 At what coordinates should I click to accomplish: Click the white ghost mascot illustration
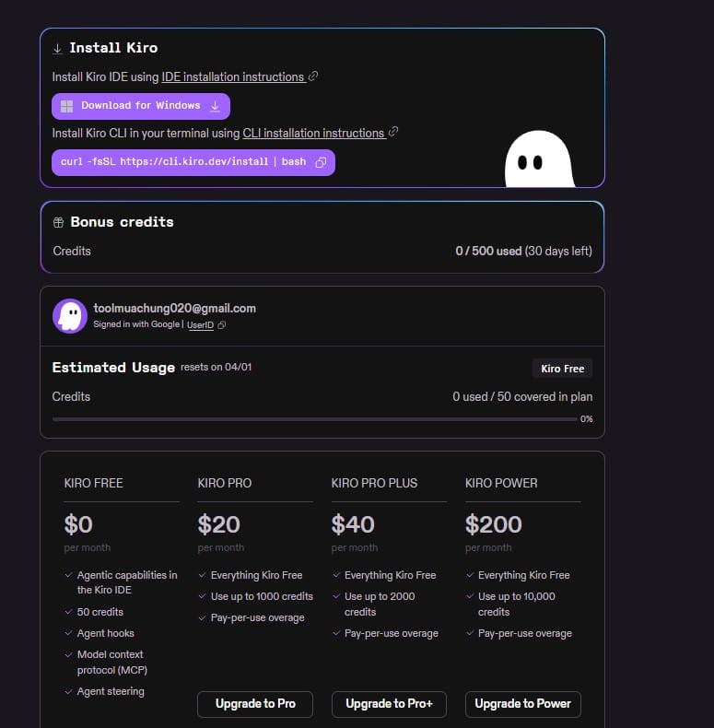tap(538, 159)
